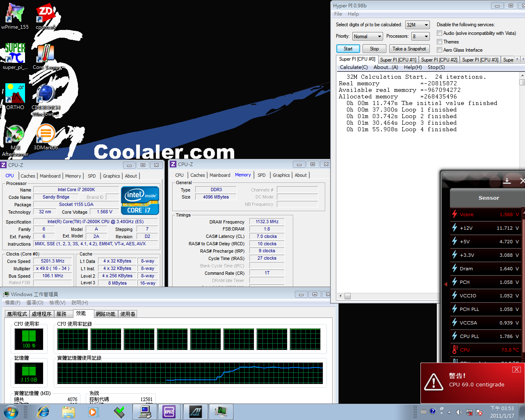This screenshot has height=420, width=525.
Task: Launch CINEBENCH Windows desktop icon
Action: coord(46,100)
